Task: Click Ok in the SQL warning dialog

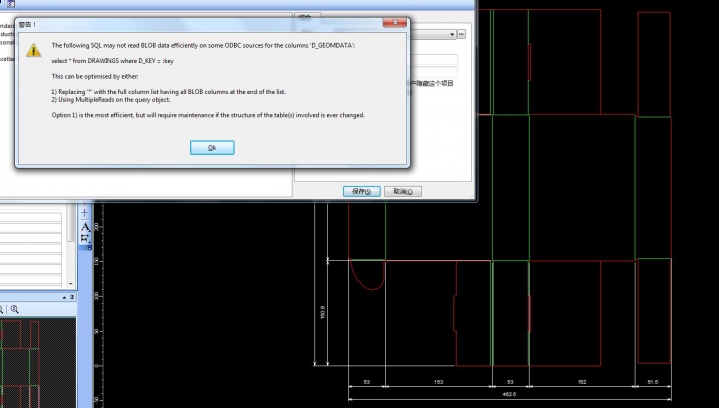Action: click(x=212, y=147)
